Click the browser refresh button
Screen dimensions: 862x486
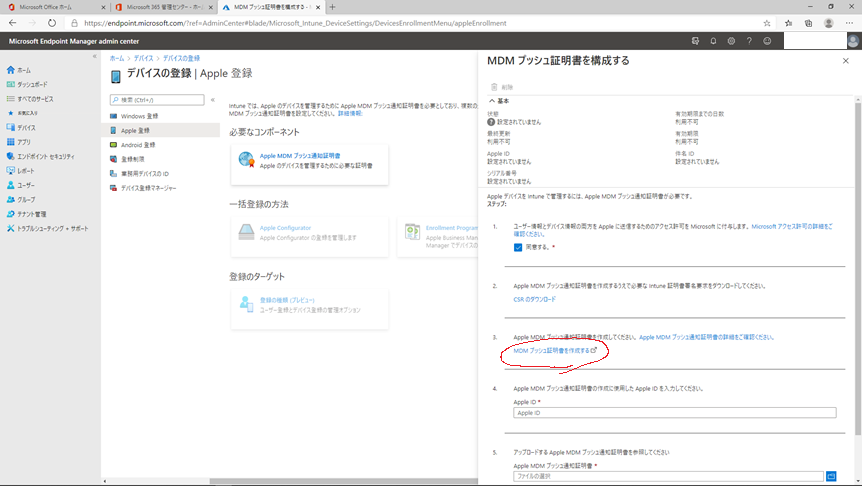(x=52, y=23)
